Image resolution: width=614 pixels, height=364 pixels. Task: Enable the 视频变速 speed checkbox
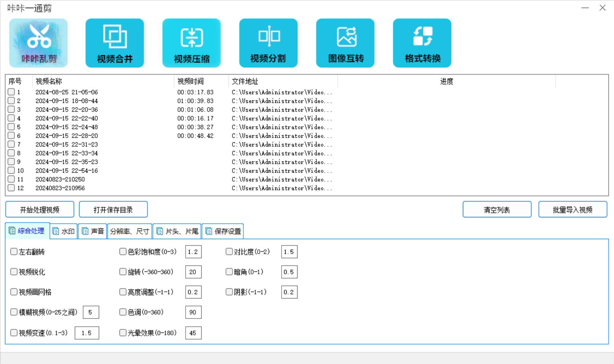coord(14,332)
